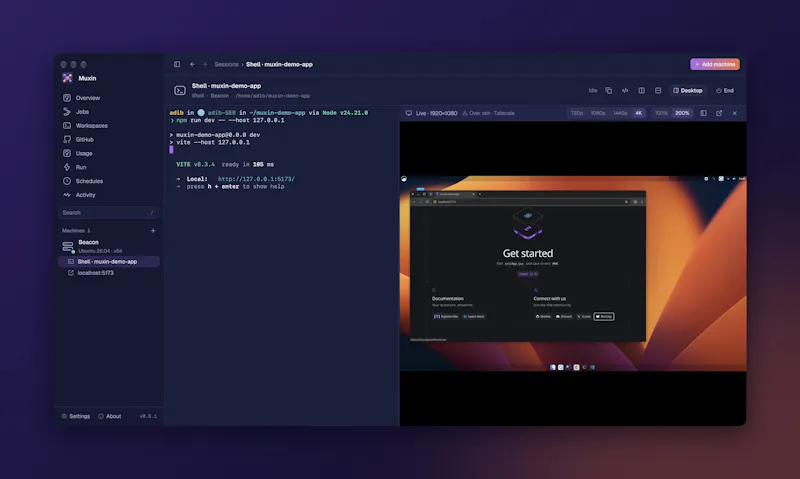Toggle the sidebar panel icon beside the back arrow

point(177,64)
